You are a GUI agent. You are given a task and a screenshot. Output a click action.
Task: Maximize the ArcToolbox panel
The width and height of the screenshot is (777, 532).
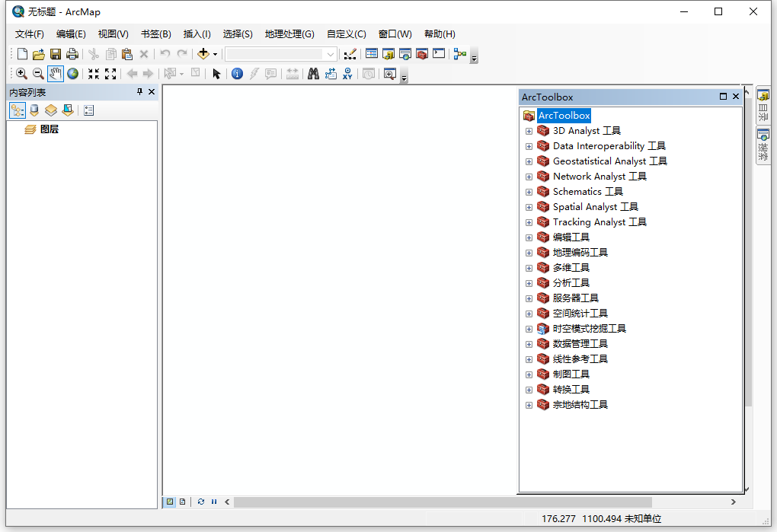coord(723,97)
